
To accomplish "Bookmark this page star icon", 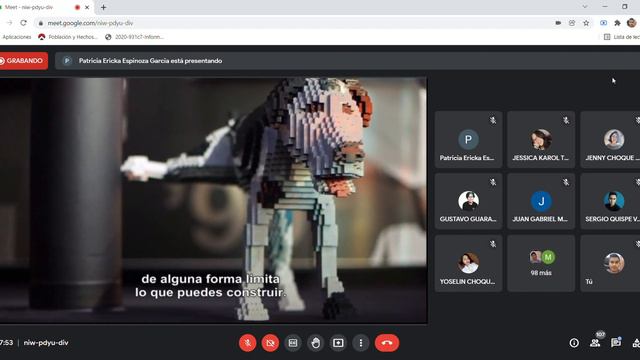I will coord(586,23).
